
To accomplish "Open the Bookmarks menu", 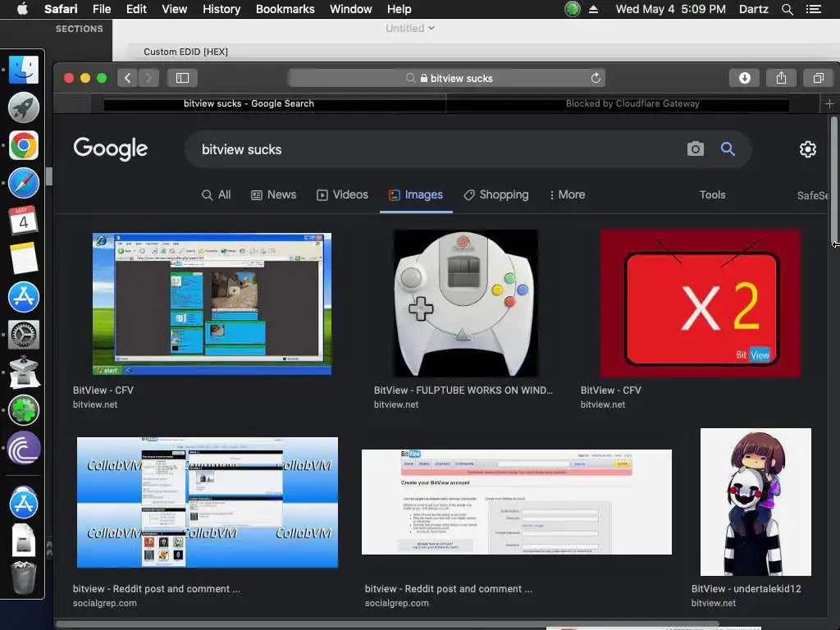I will tap(285, 9).
